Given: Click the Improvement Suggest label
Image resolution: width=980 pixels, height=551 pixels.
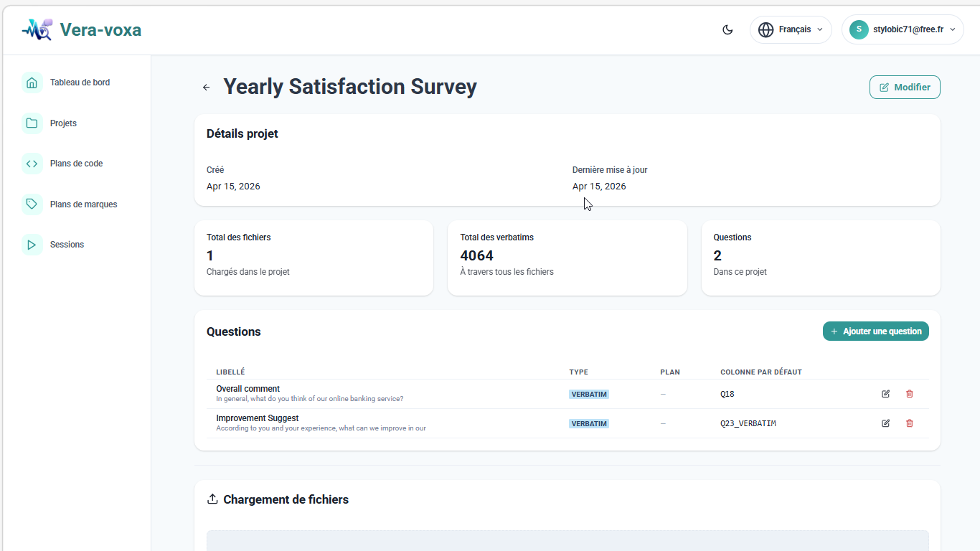Looking at the screenshot, I should pyautogui.click(x=258, y=418).
